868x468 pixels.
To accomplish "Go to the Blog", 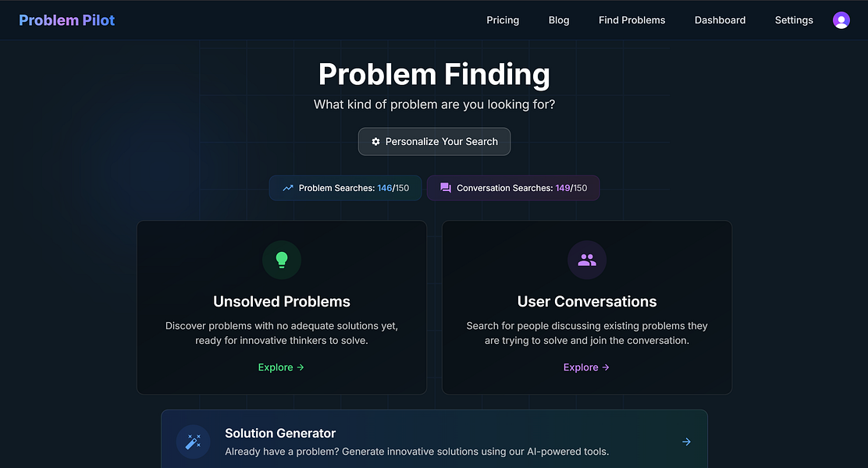I will pyautogui.click(x=559, y=20).
